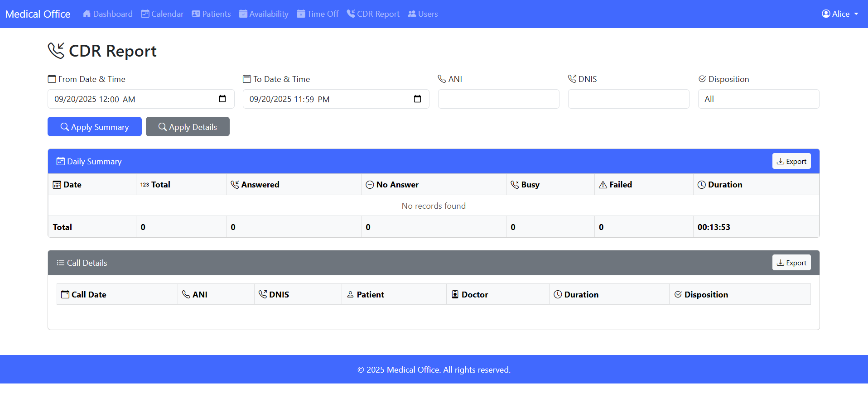Image resolution: width=868 pixels, height=417 pixels.
Task: Click the DNIS input field
Action: click(x=628, y=99)
